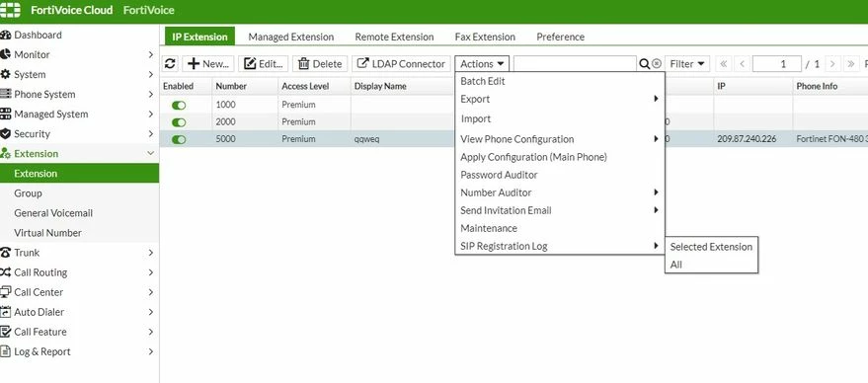Go to the next page of results

click(x=832, y=64)
